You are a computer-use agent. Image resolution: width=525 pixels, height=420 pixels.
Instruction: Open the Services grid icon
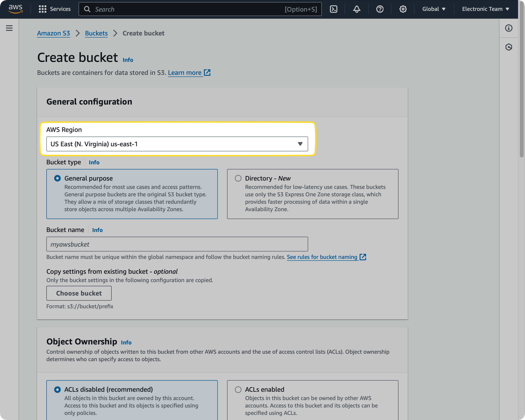coord(42,9)
